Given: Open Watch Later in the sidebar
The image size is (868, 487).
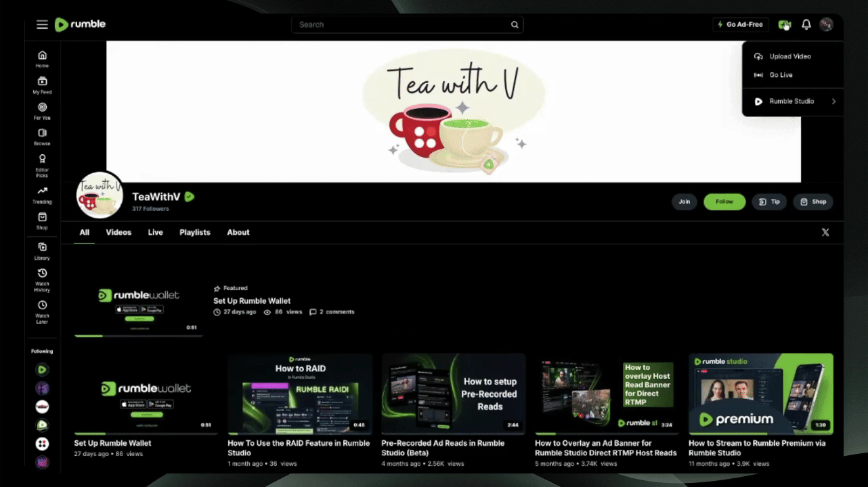Looking at the screenshot, I should [42, 312].
